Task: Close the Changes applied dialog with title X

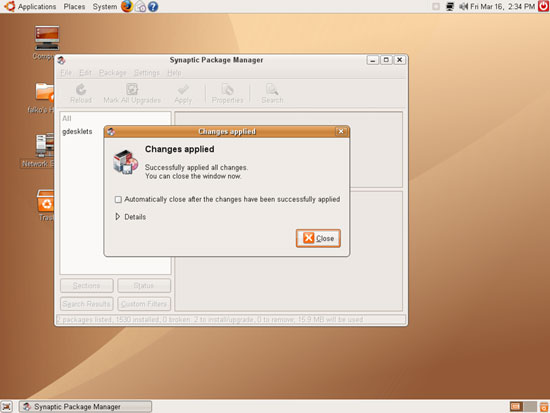Action: point(341,131)
